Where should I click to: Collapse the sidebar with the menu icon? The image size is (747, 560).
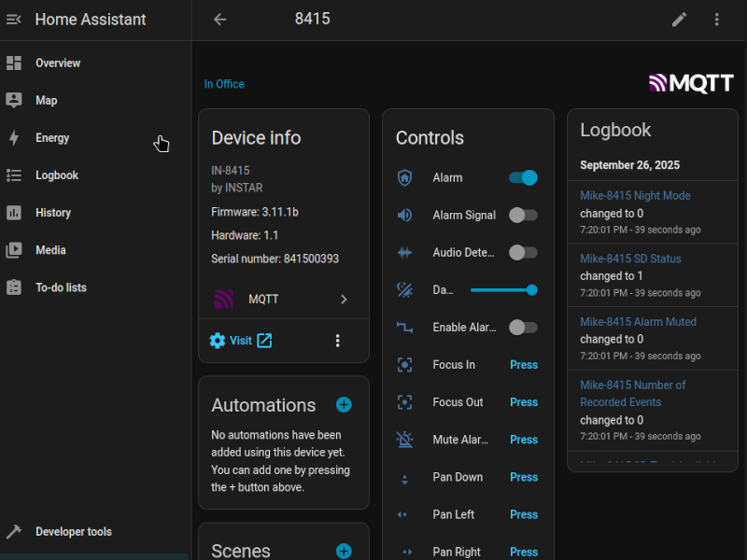[x=14, y=20]
